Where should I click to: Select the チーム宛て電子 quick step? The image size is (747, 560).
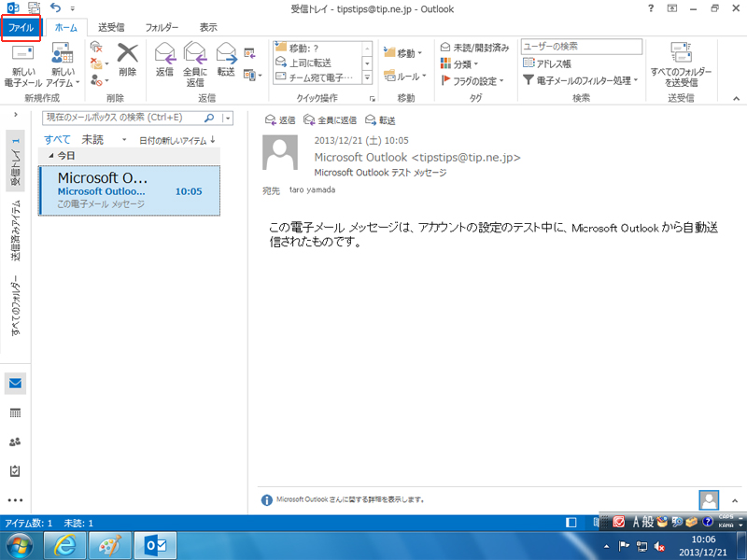(317, 77)
